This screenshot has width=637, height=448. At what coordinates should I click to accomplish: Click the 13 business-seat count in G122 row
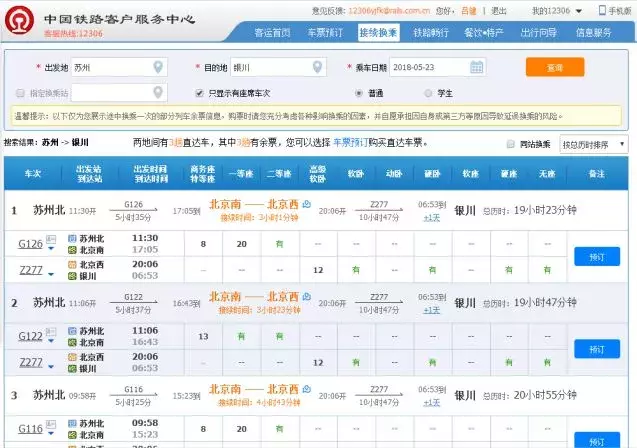(203, 336)
